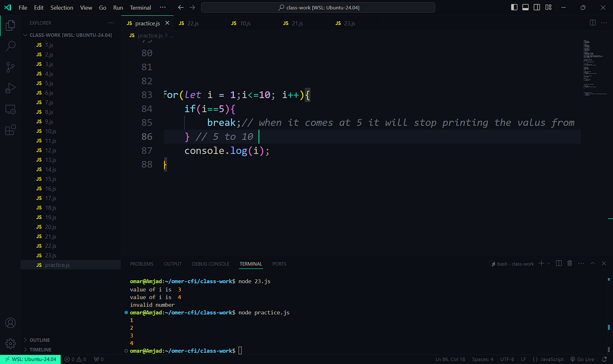Open the Extensions view icon
The height and width of the screenshot is (364, 613).
[x=10, y=130]
